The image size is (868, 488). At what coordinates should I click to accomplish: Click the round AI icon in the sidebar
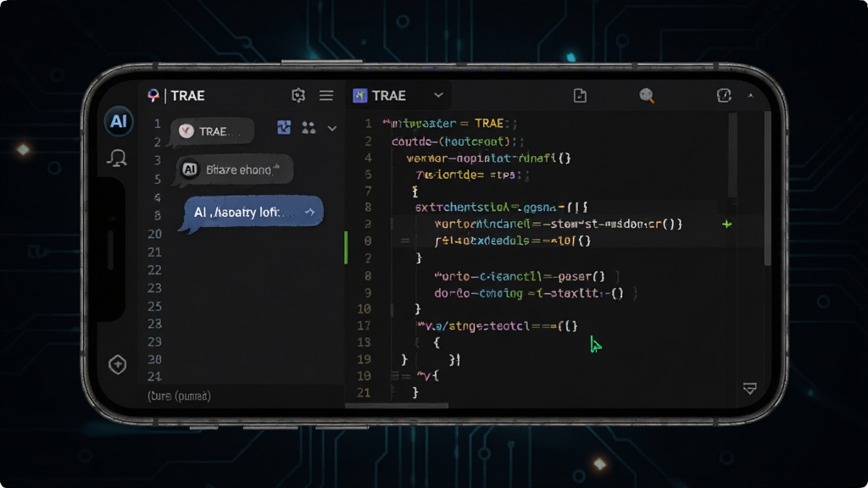coord(119,121)
